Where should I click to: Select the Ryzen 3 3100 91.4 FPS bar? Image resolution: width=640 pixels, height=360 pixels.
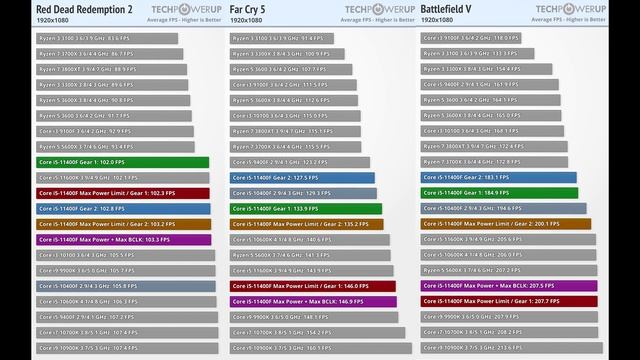pyautogui.click(x=282, y=38)
